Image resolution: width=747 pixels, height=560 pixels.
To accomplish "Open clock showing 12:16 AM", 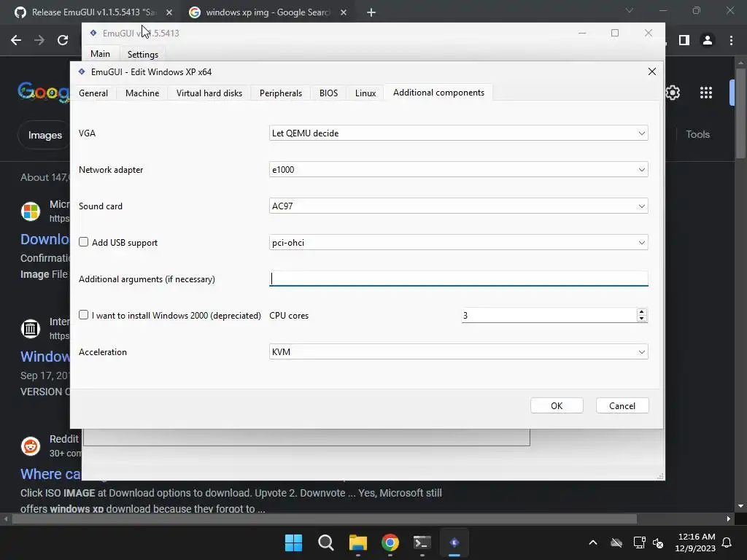I will (695, 542).
